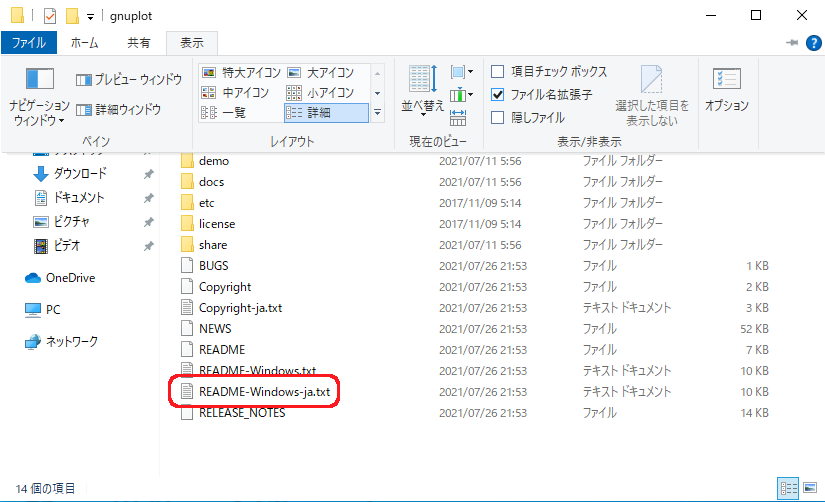Click the オプション icon in ribbon
This screenshot has width=825, height=502.
pyautogui.click(x=726, y=90)
